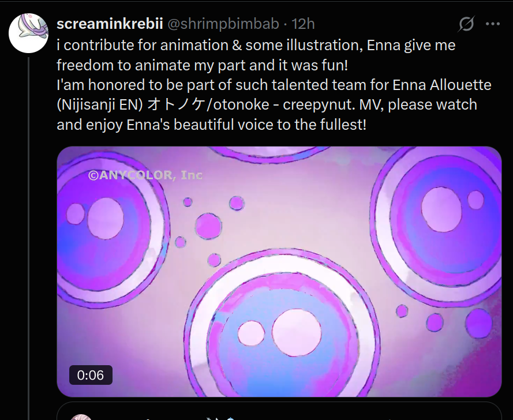Viewport: 513px width, 420px height.
Task: Click the Grok explain-post icon
Action: coord(466,24)
